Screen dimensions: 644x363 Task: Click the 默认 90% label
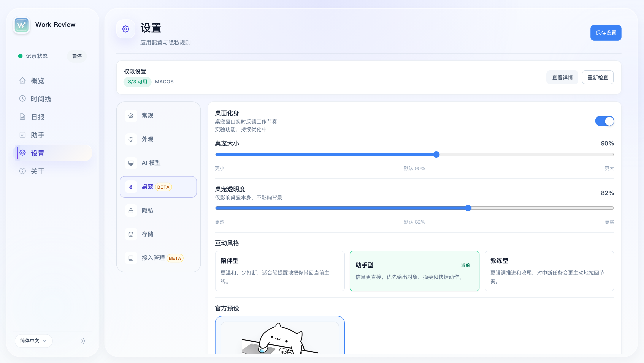414,168
